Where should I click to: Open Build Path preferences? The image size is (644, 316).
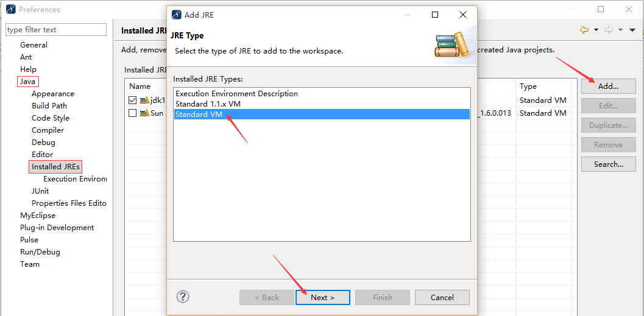click(49, 105)
